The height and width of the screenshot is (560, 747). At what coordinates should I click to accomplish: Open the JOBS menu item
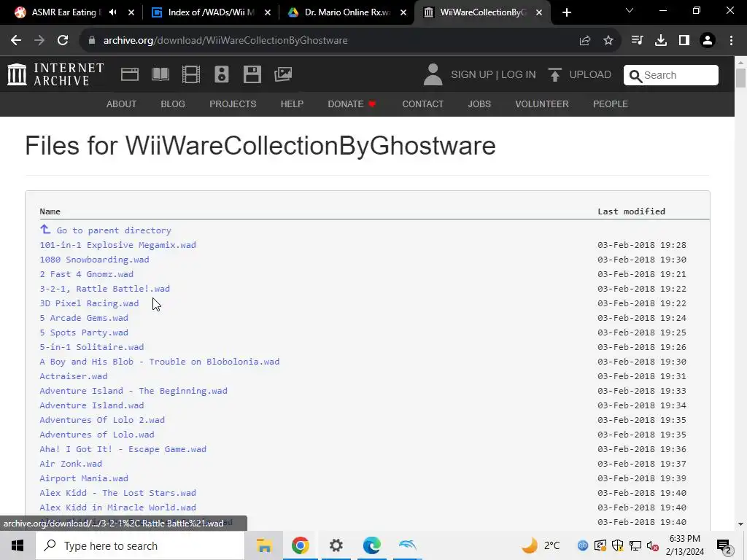[479, 104]
